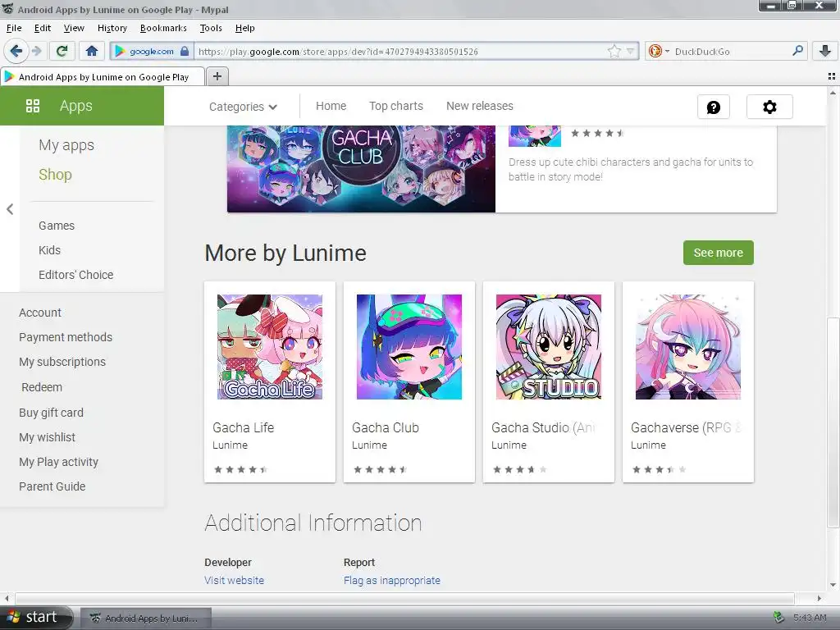Open the URL history dropdown arrow
Image resolution: width=840 pixels, height=630 pixels.
click(630, 51)
